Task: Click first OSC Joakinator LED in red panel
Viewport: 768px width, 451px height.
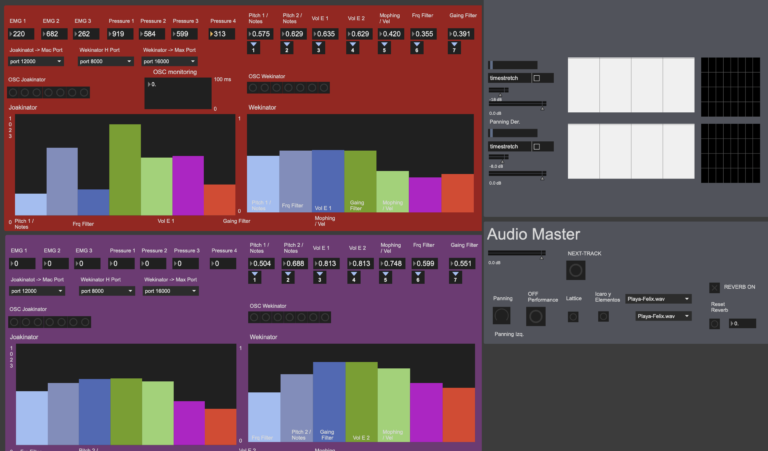Action: tap(13, 93)
